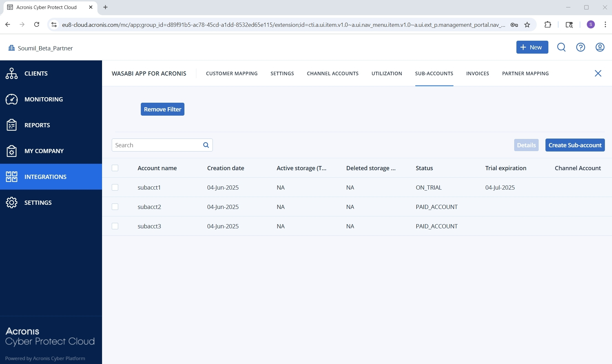
Task: Open the My Company menu item
Action: [x=51, y=151]
